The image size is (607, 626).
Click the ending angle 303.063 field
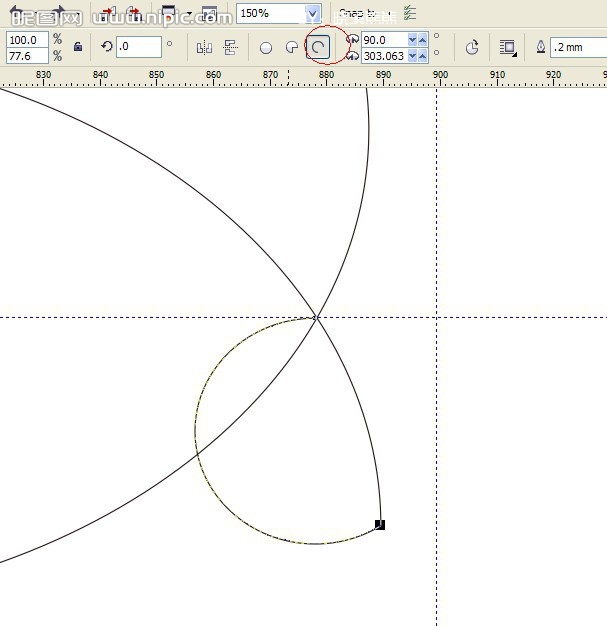384,56
